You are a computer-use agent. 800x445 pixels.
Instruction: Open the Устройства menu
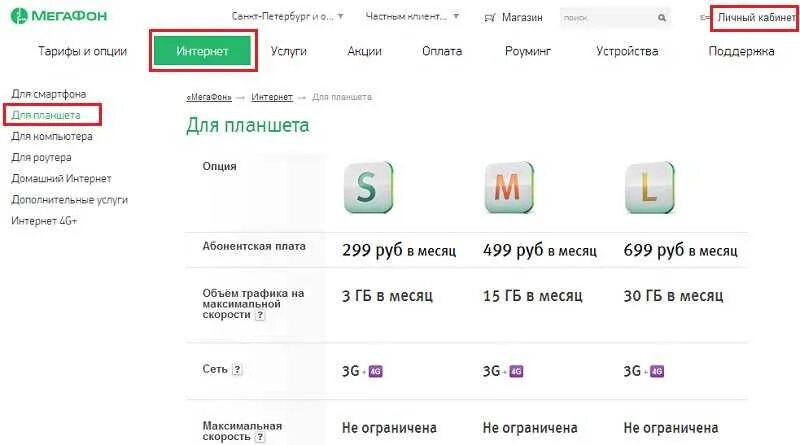point(627,51)
